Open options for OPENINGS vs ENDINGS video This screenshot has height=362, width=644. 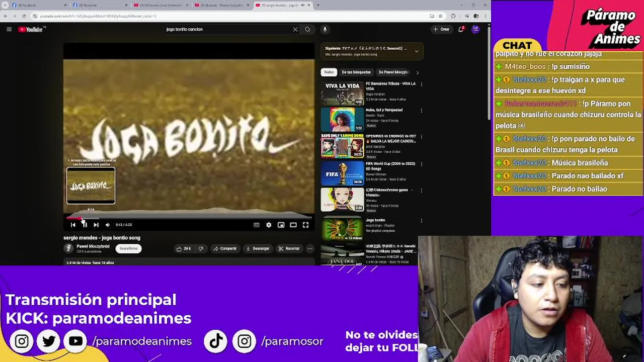[x=421, y=137]
